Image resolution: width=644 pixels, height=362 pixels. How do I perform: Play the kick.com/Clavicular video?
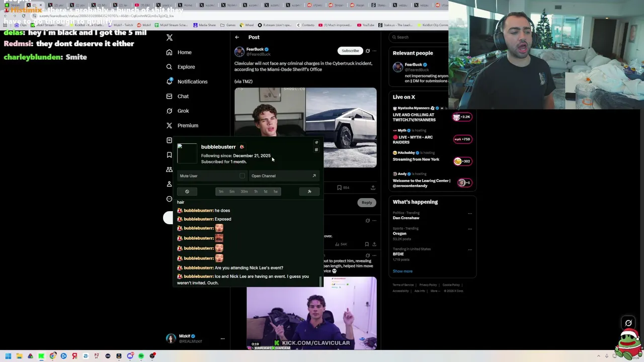click(x=311, y=313)
